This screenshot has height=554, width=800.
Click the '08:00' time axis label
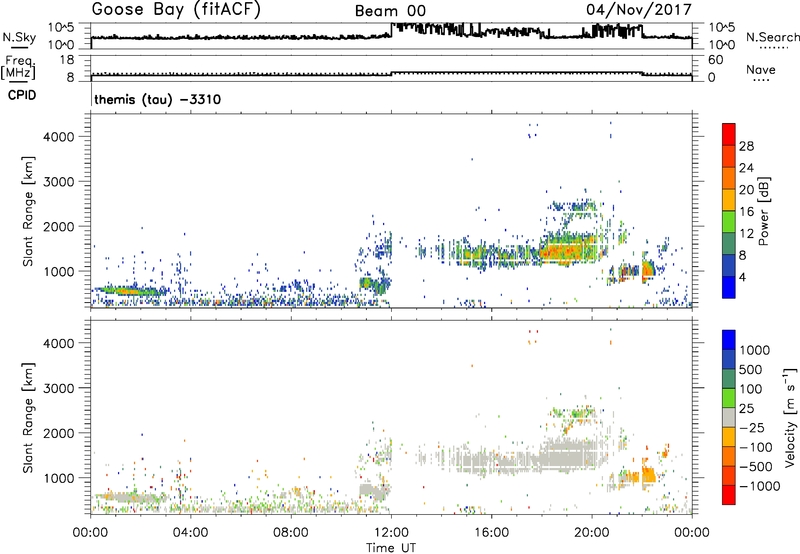coord(291,533)
